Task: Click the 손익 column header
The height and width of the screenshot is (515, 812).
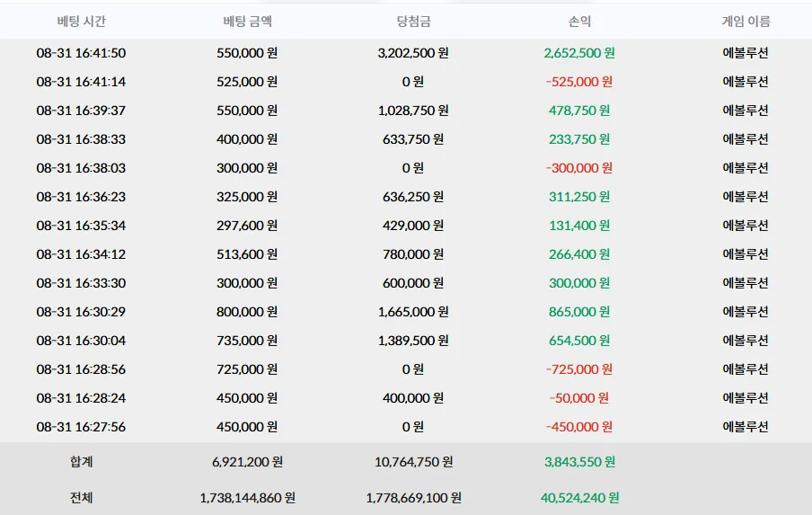Action: coord(579,22)
